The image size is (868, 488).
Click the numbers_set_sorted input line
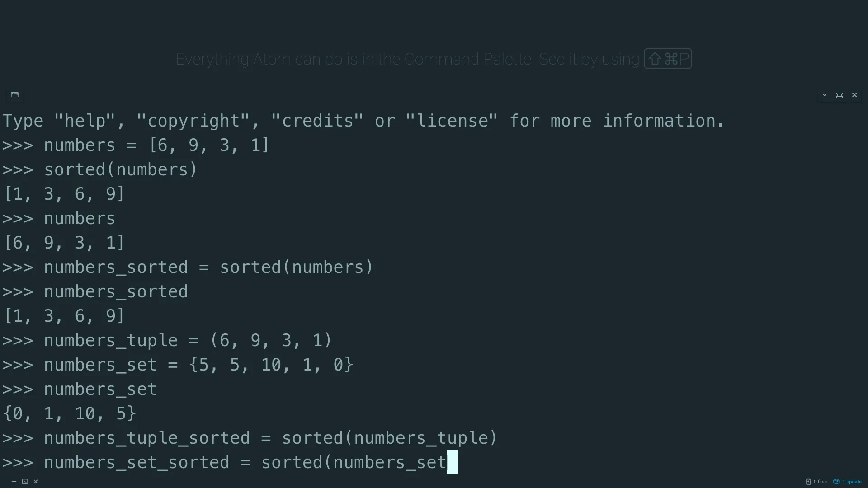tap(230, 462)
